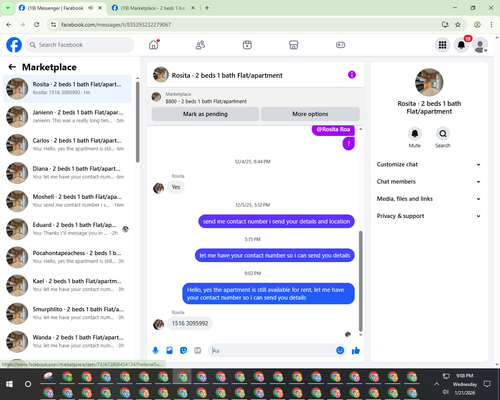500x400 pixels.
Task: Open the Home feed icon
Action: (x=154, y=45)
